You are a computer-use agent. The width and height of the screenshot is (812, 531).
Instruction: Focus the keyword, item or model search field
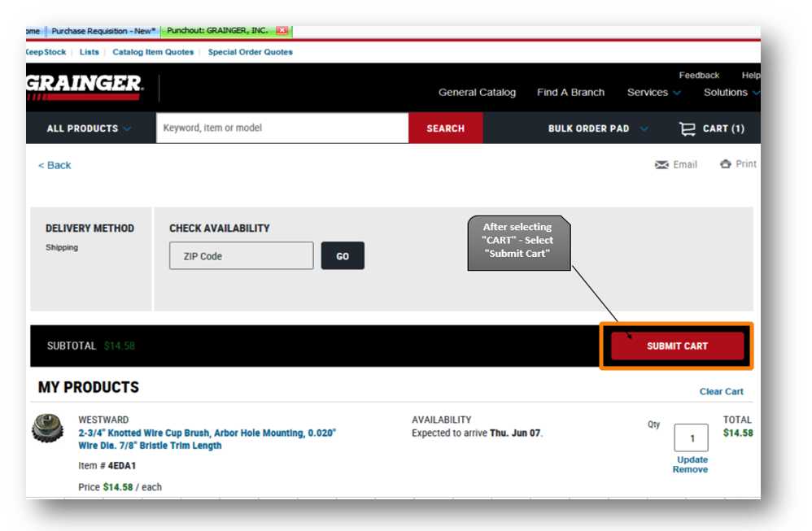click(x=282, y=128)
